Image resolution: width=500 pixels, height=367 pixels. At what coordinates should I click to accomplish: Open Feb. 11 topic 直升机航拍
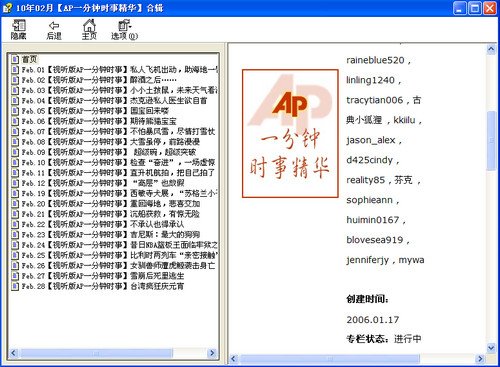pyautogui.click(x=118, y=173)
